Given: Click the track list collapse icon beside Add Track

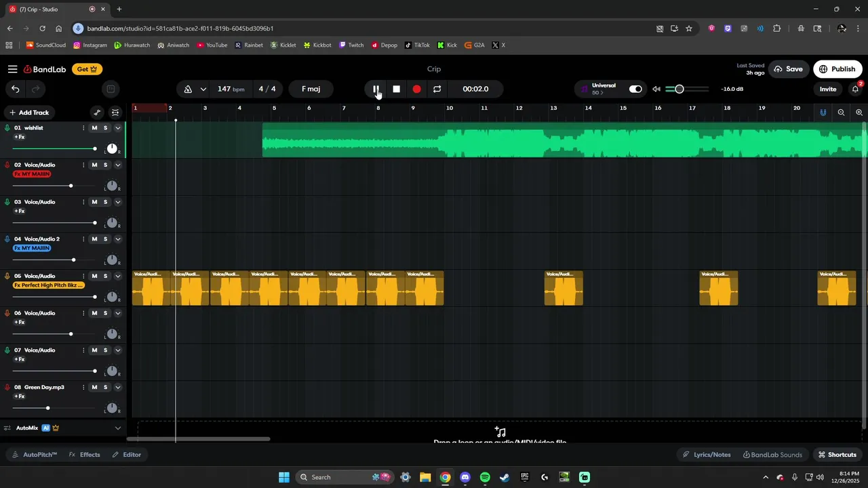Looking at the screenshot, I should 115,113.
